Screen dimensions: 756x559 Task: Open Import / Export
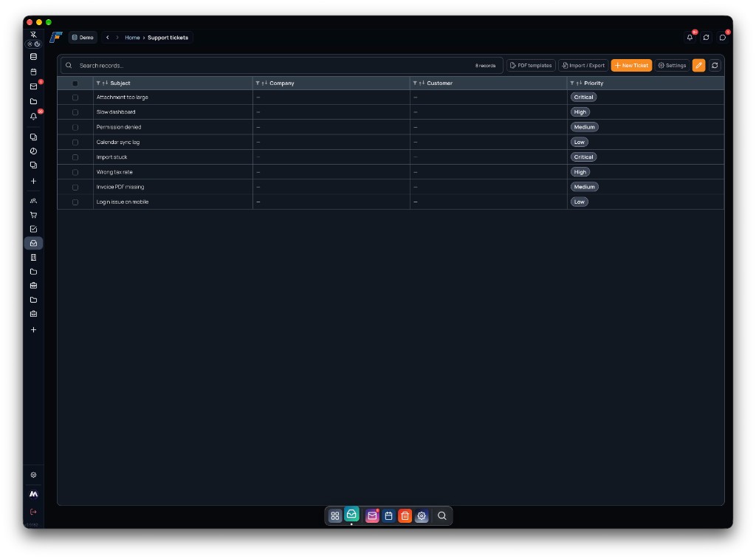coord(583,65)
